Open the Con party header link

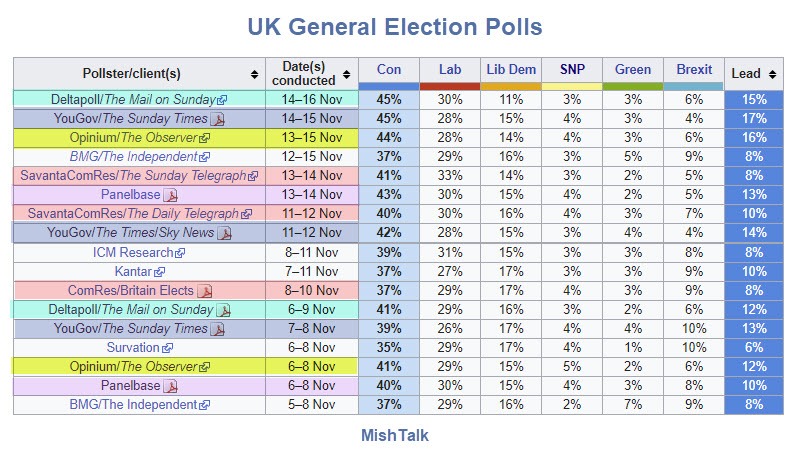389,70
